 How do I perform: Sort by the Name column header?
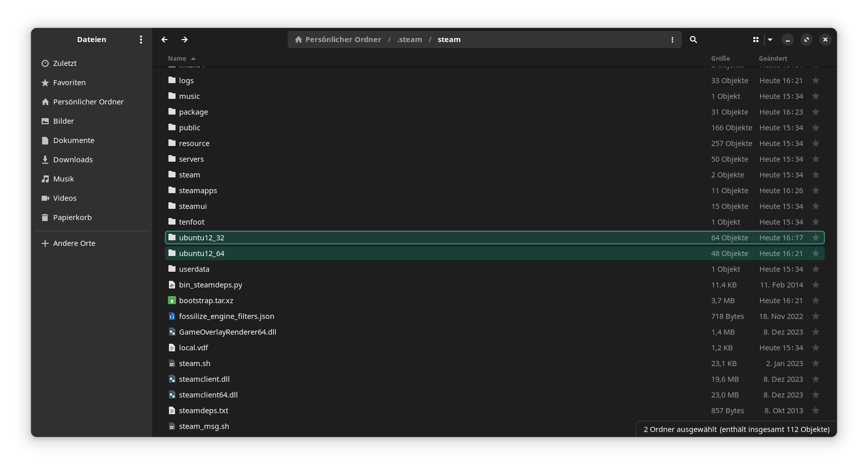click(182, 59)
